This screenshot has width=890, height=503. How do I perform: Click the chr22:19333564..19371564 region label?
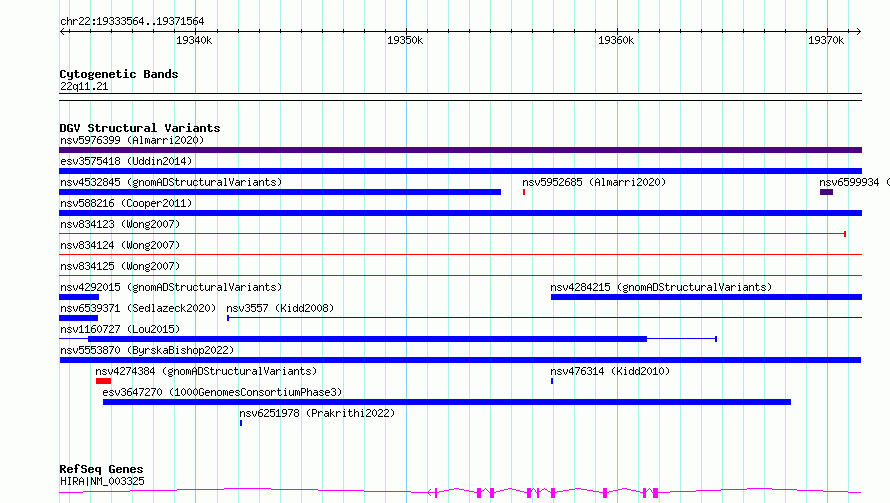pos(132,22)
